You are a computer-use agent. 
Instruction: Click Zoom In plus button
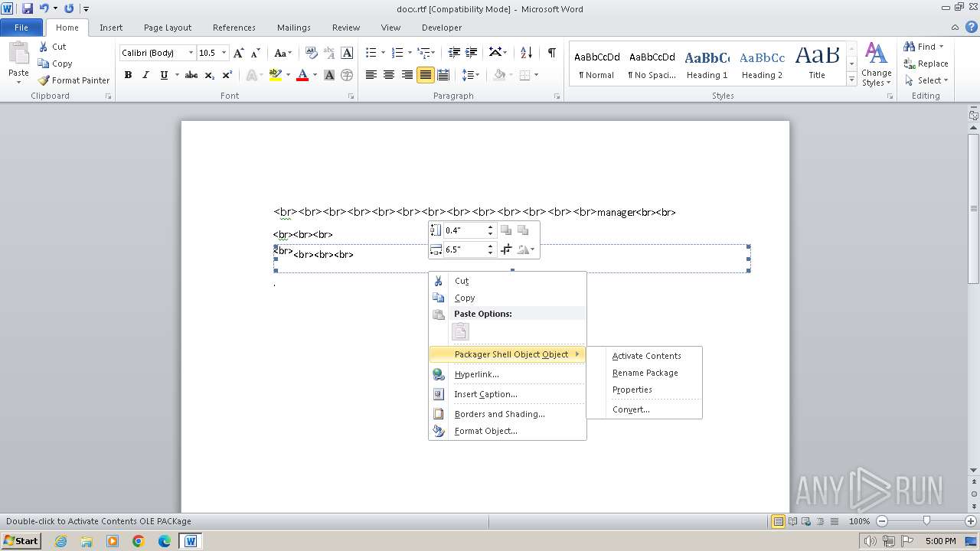[x=971, y=521]
